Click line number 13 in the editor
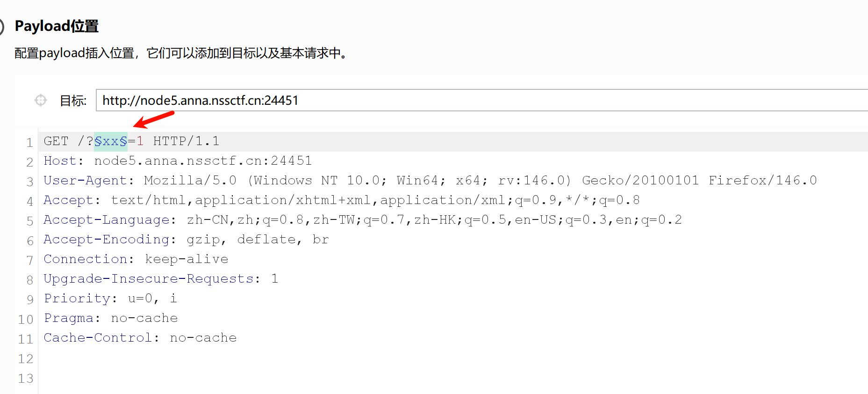This screenshot has height=394, width=868. tap(26, 378)
